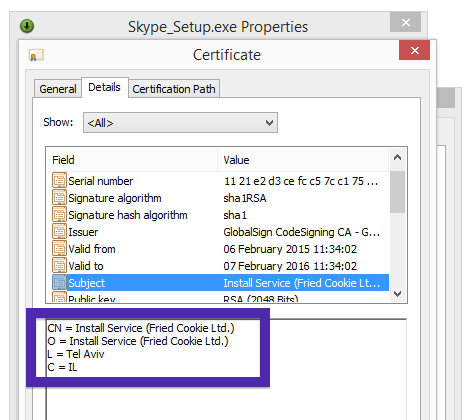470x420 pixels.
Task: Click the Signature algorithm field icon
Action: point(59,198)
